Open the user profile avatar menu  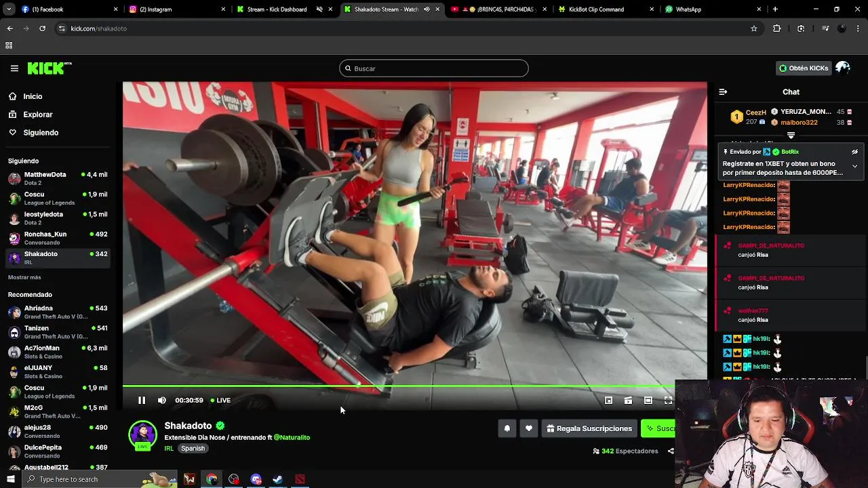tap(843, 68)
